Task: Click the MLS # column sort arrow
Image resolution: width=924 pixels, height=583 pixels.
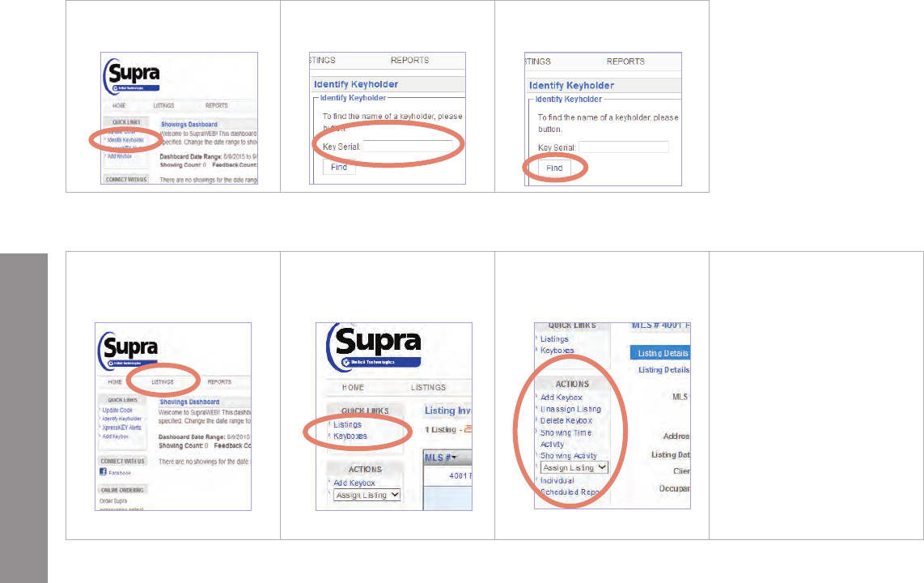Action: (x=455, y=457)
